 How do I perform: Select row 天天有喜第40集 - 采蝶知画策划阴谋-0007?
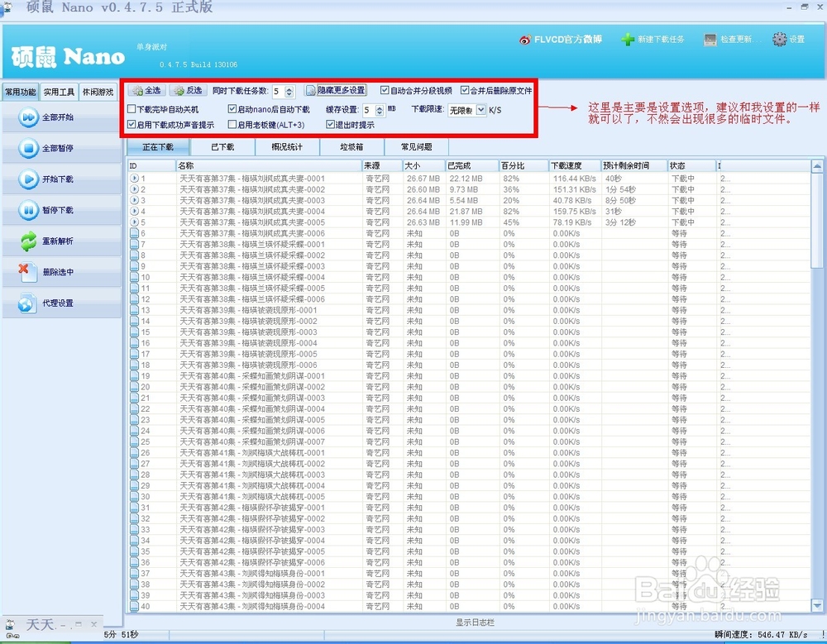coord(468,441)
